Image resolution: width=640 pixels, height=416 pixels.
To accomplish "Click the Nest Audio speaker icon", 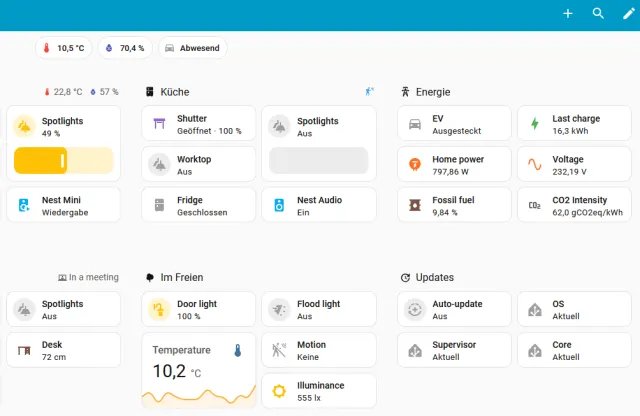I will click(279, 205).
